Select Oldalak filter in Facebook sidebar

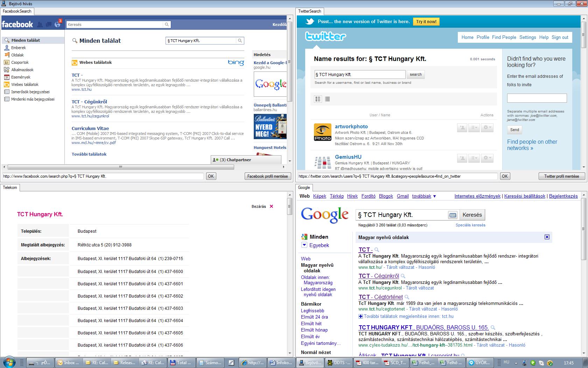click(17, 55)
